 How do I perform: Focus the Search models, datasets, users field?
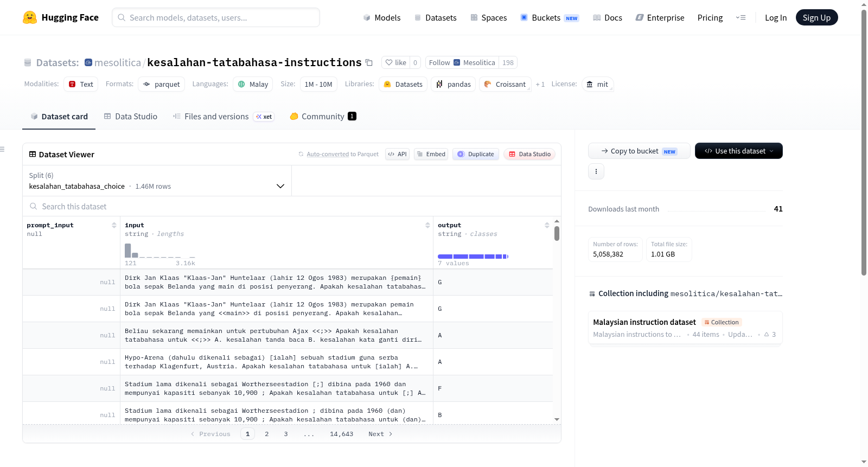pyautogui.click(x=216, y=17)
